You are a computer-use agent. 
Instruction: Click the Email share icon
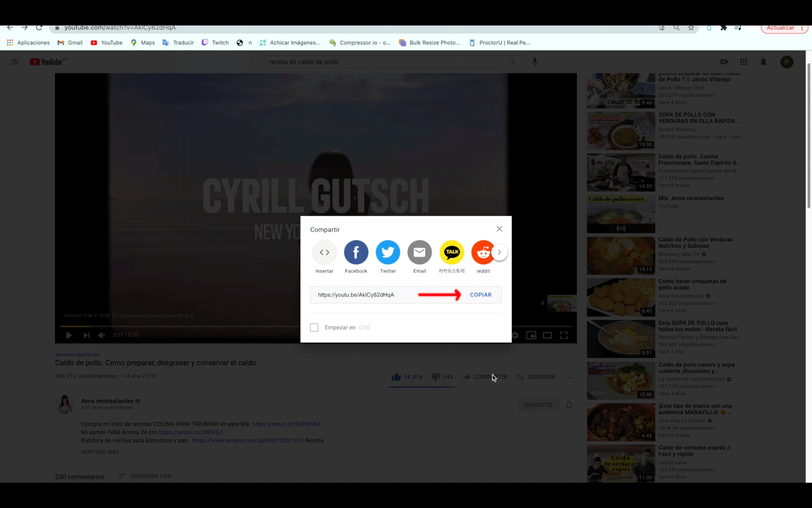pyautogui.click(x=420, y=252)
